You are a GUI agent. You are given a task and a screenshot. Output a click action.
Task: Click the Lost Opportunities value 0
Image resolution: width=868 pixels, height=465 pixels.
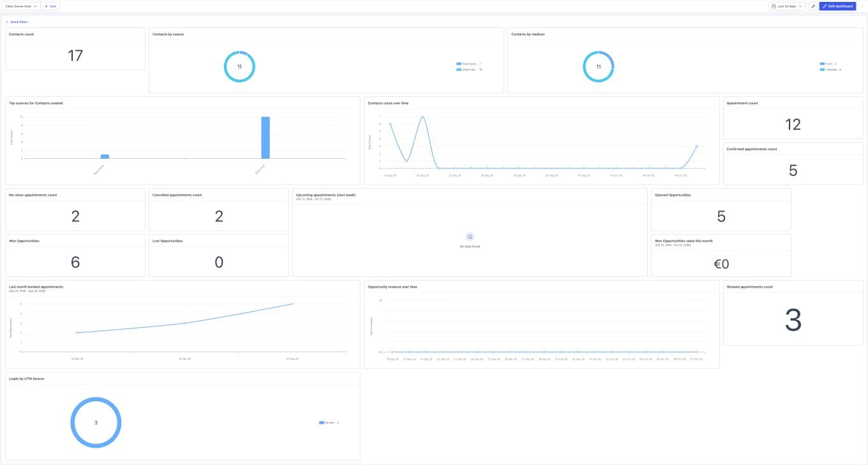pos(219,262)
